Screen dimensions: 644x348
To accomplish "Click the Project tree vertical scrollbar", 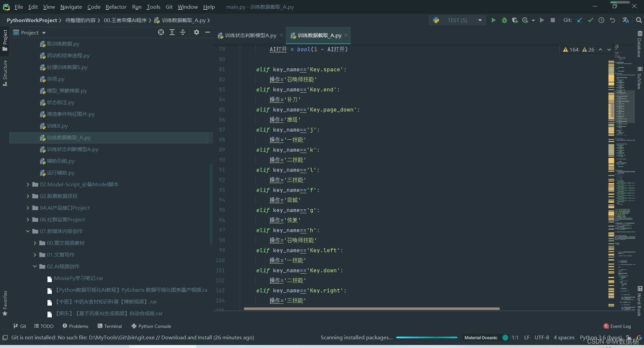I will click(211, 204).
